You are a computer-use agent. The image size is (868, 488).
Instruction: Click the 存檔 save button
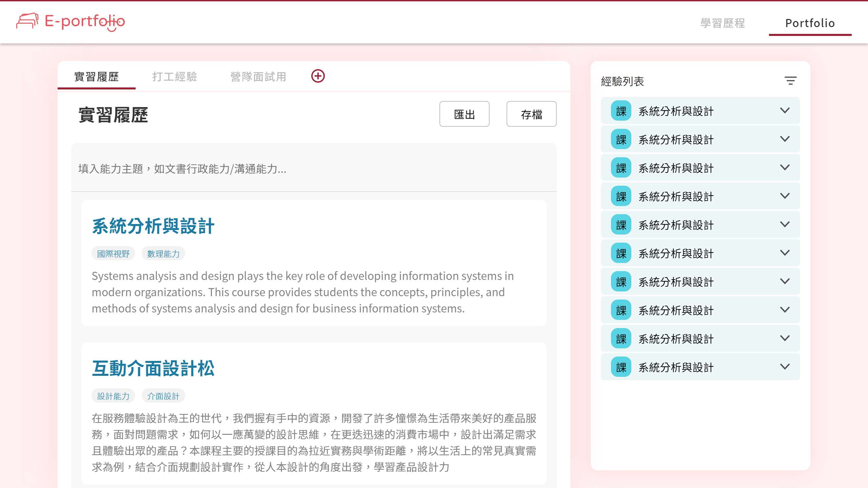point(531,114)
